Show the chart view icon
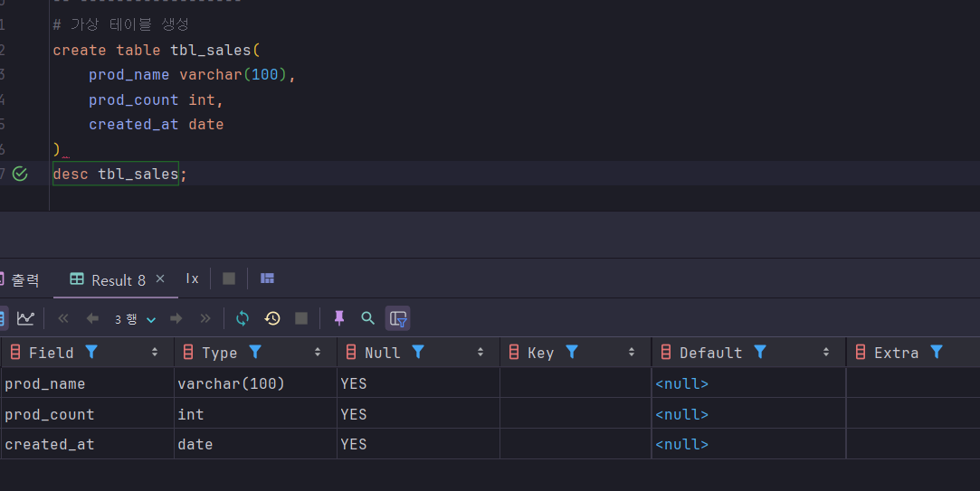Viewport: 980px width, 491px height. [25, 318]
